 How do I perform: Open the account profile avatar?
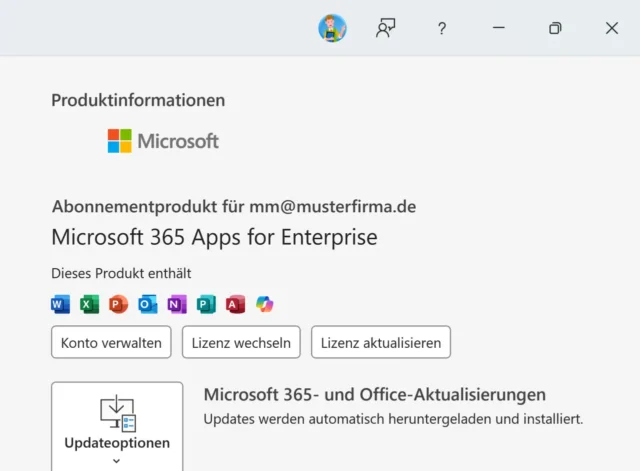[x=332, y=28]
